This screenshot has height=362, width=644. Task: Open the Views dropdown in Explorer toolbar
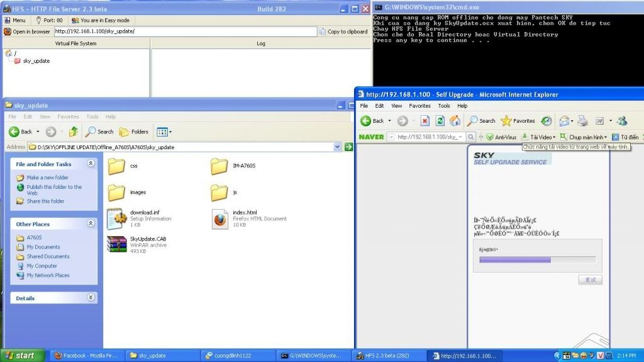(164, 132)
